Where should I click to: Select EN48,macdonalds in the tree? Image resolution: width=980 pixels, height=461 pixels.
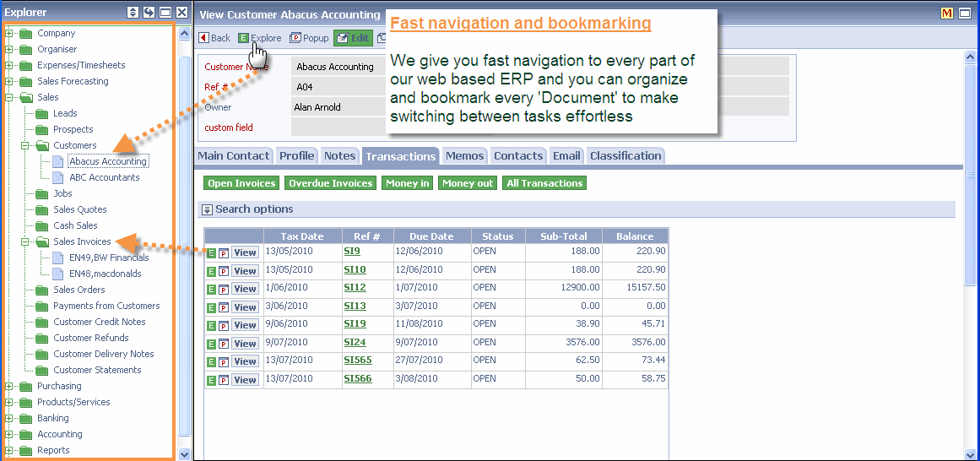[x=105, y=274]
